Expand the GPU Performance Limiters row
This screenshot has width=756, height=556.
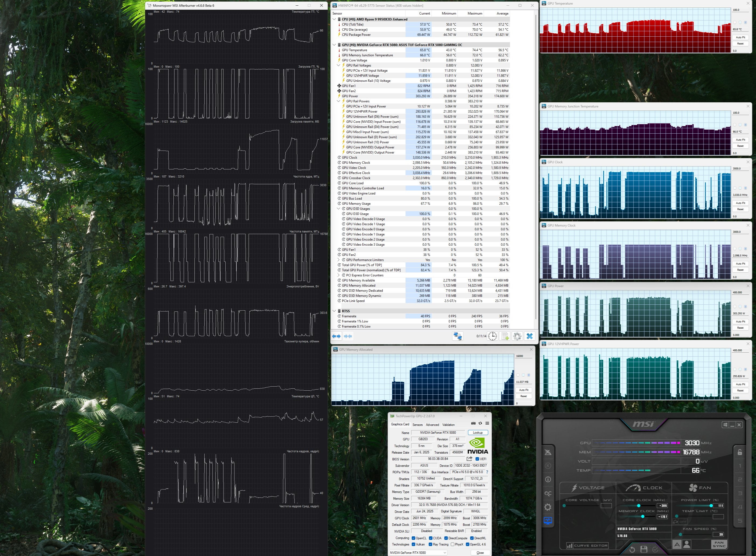pos(339,260)
